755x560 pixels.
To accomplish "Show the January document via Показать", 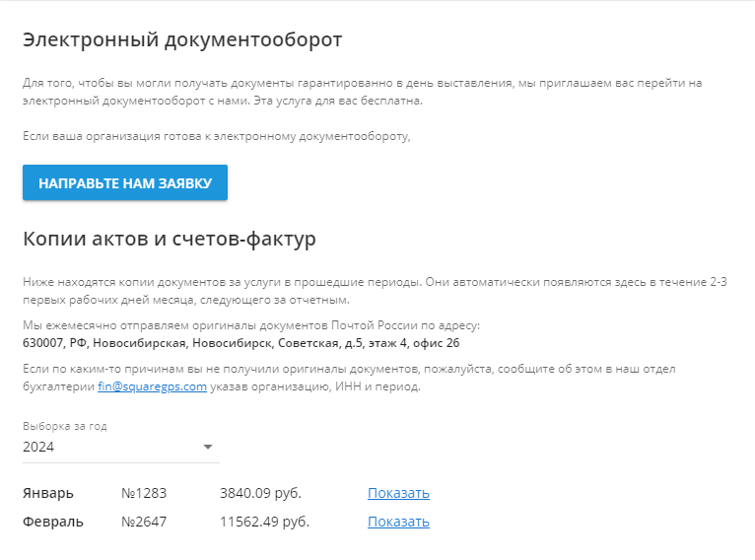I will pos(398,493).
